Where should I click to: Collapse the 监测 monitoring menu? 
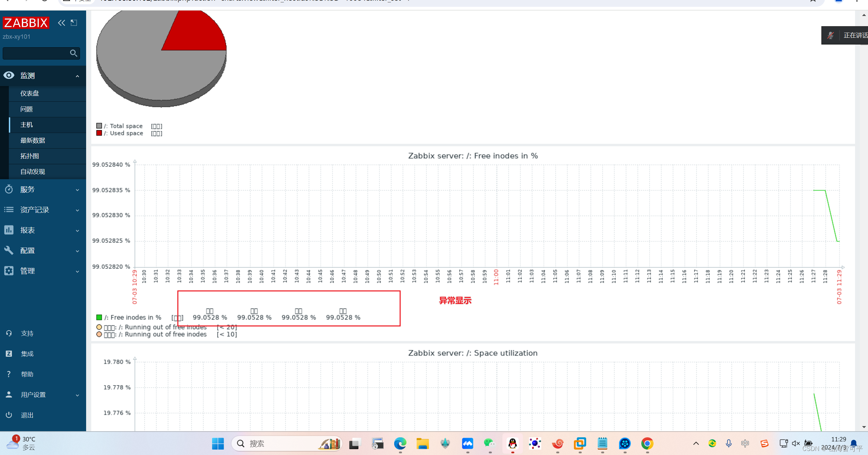[77, 76]
